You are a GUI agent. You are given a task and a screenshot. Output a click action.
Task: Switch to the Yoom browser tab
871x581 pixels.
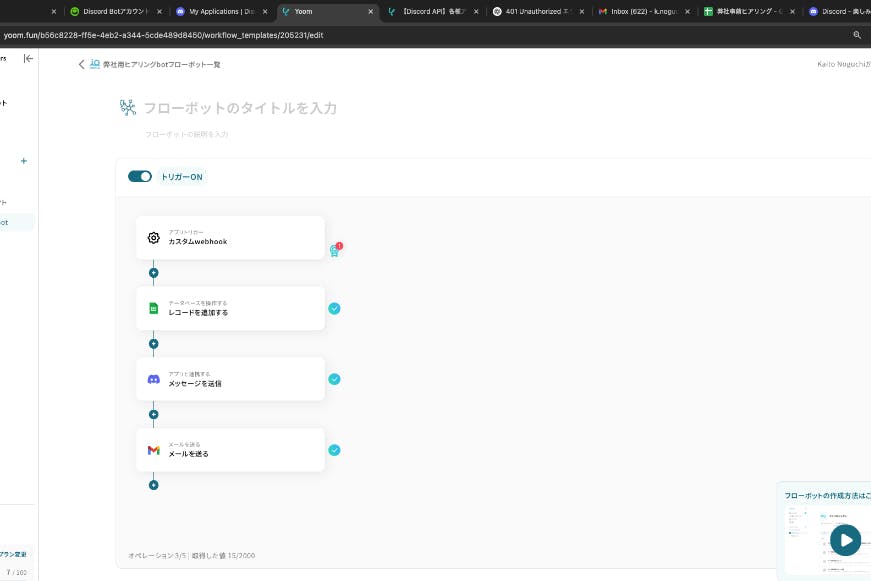pos(305,12)
